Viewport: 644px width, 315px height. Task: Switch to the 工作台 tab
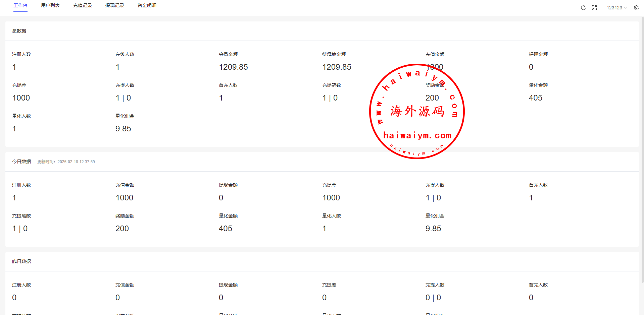click(x=20, y=6)
